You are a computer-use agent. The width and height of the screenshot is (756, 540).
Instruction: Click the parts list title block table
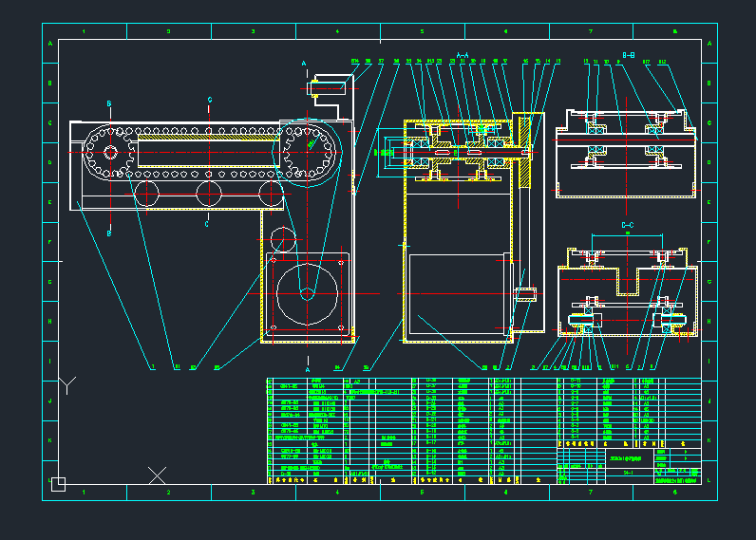point(484,431)
